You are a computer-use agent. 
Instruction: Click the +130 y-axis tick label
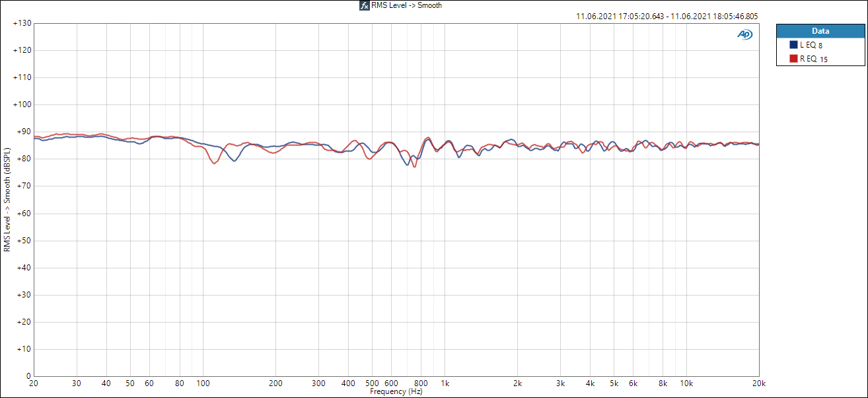click(22, 23)
